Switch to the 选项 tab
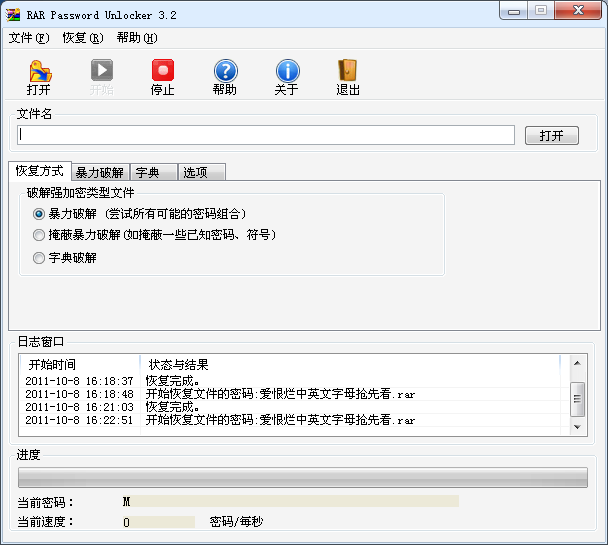Screen dimensions: 608x545 [x=202, y=172]
